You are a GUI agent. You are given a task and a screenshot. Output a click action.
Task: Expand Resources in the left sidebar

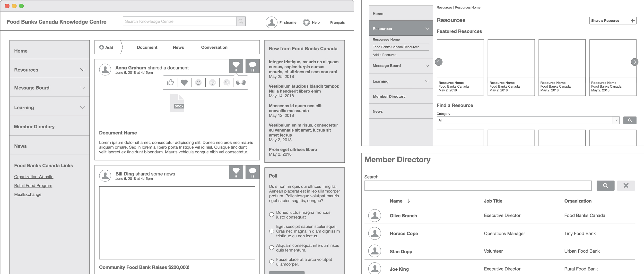coord(82,70)
